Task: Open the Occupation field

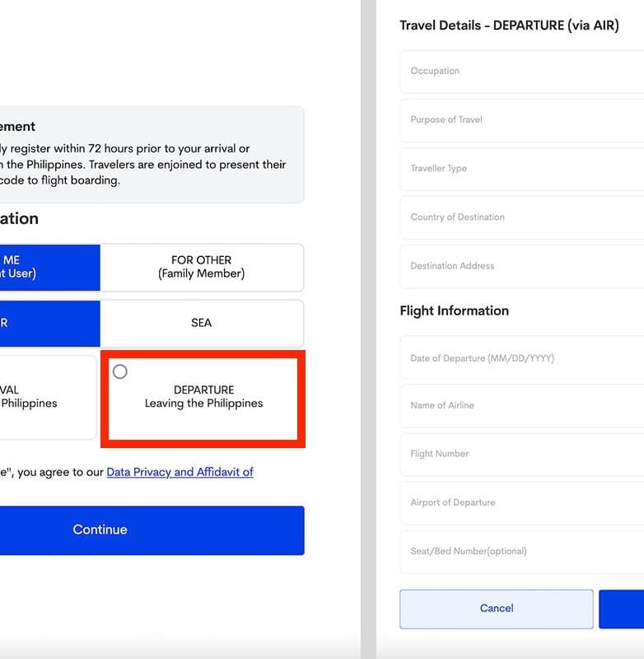Action: pos(521,72)
